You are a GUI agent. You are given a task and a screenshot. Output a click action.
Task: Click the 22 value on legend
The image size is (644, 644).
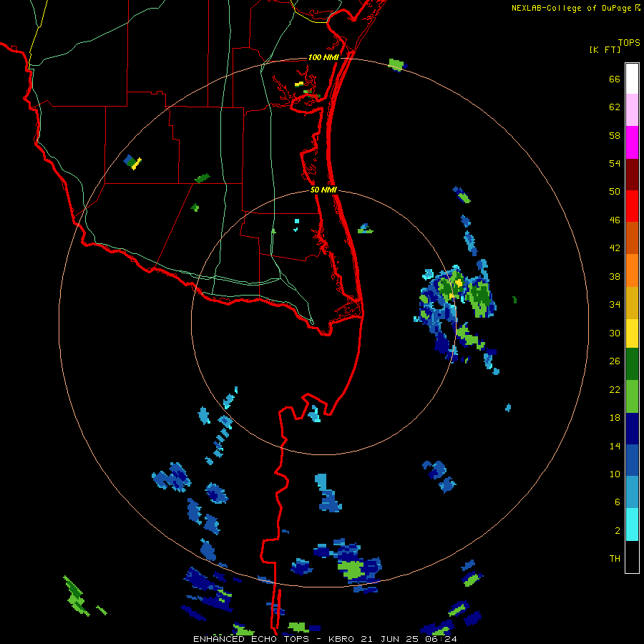coord(615,389)
